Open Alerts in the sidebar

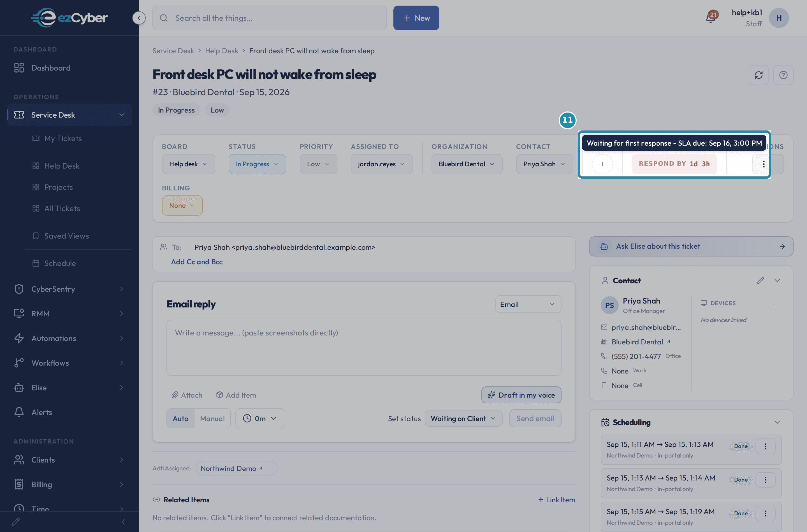[x=69, y=412]
